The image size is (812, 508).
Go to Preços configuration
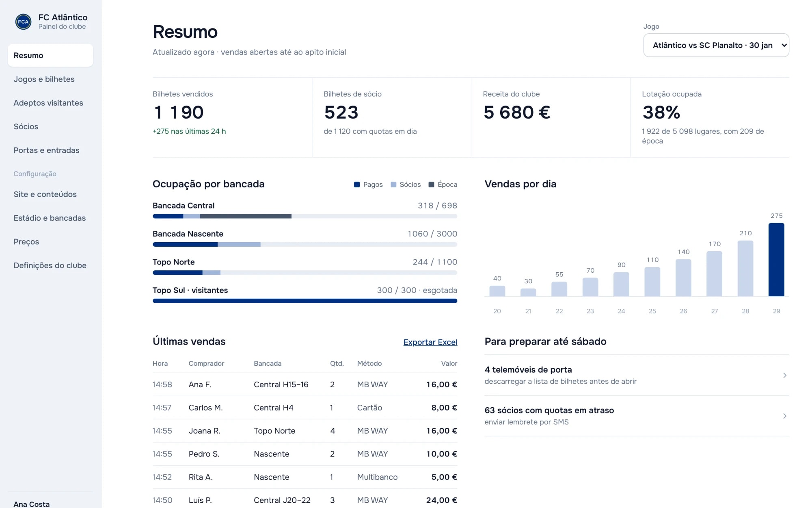click(50, 241)
